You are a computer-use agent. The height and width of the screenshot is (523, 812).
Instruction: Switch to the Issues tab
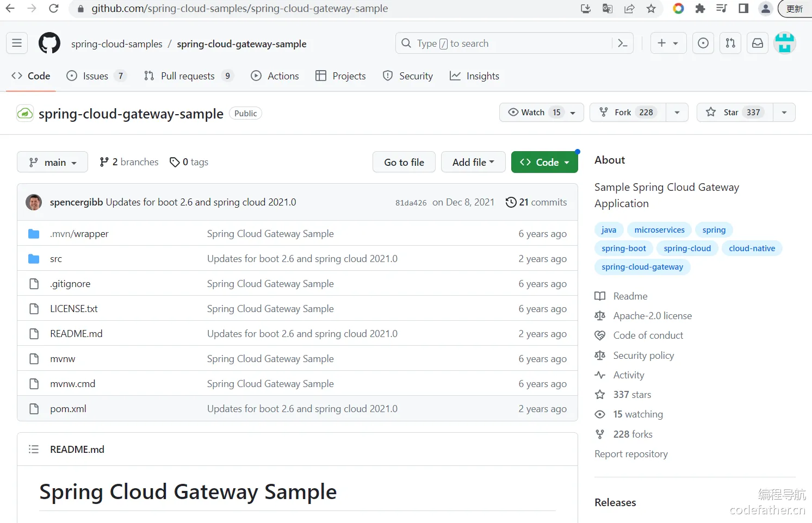tap(96, 76)
